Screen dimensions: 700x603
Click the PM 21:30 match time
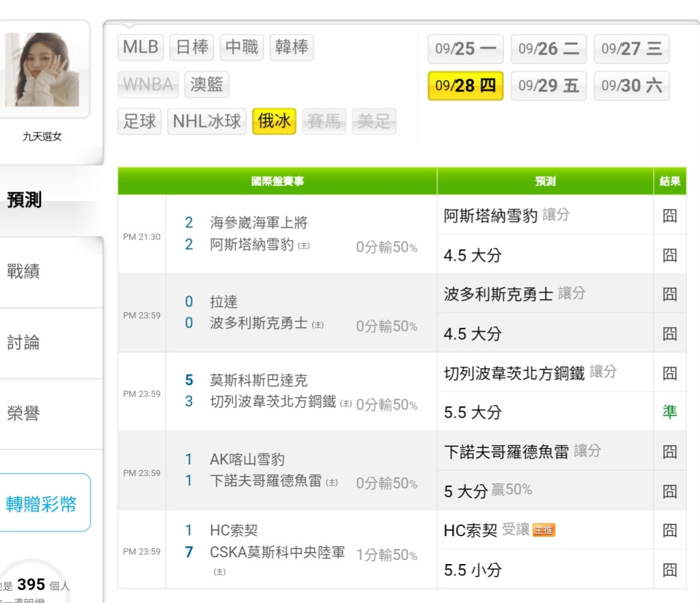pyautogui.click(x=141, y=236)
